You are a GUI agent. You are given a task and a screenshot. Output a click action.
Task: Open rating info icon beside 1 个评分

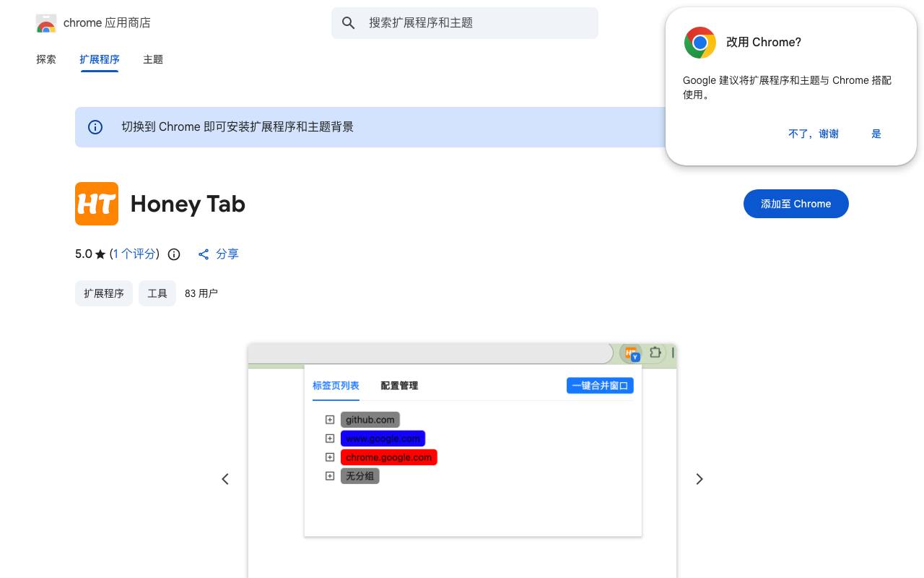click(174, 254)
